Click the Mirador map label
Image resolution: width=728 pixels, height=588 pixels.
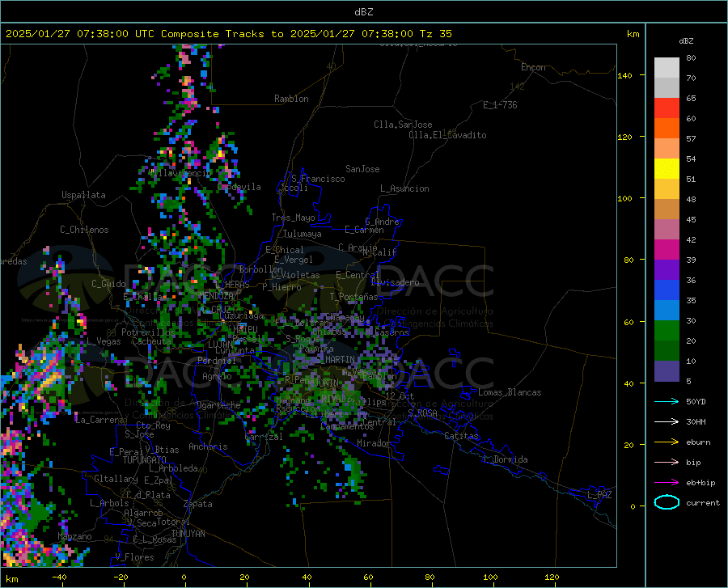tap(374, 443)
